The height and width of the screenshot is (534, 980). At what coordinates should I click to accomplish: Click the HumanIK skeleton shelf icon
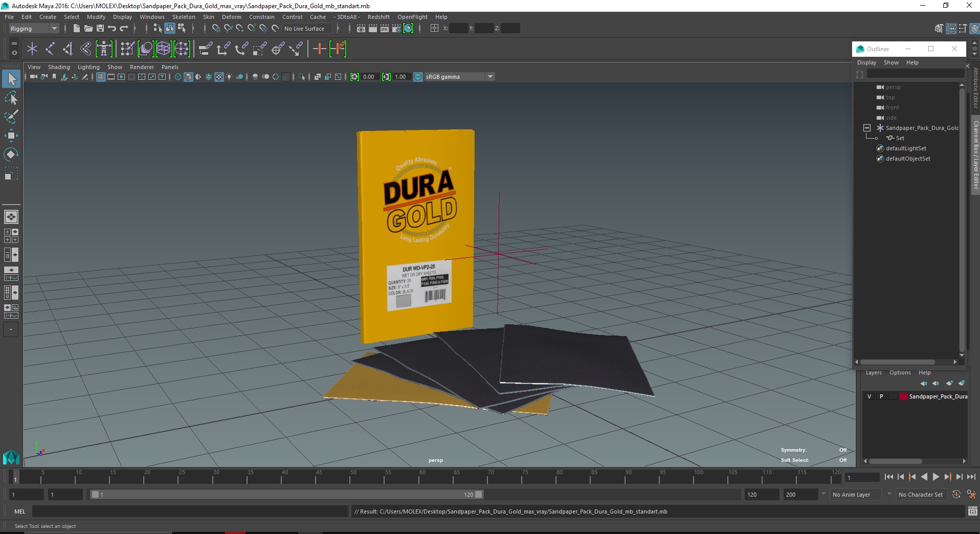(104, 49)
